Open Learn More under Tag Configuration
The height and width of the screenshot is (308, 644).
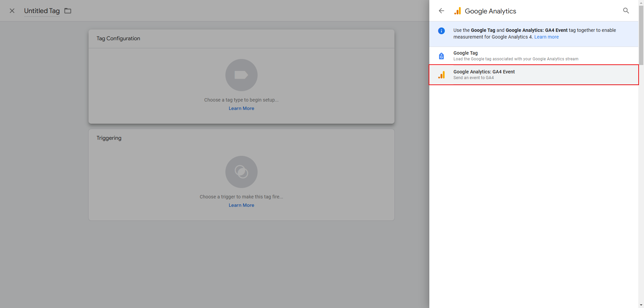[241, 108]
